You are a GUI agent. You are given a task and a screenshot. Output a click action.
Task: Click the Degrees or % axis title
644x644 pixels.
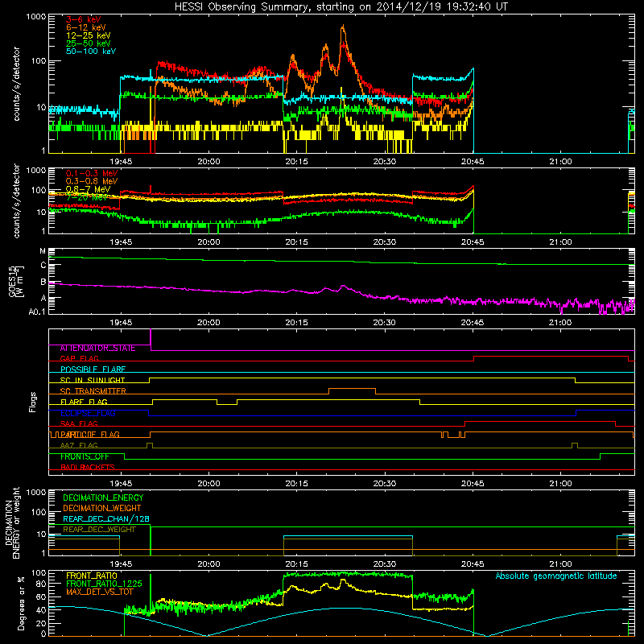(x=21, y=604)
